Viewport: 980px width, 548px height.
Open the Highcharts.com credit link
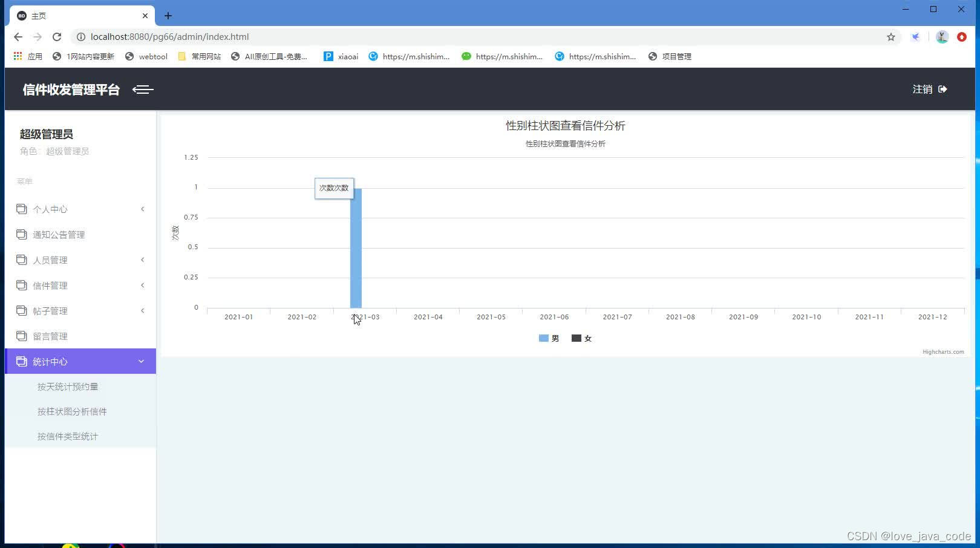pos(943,351)
